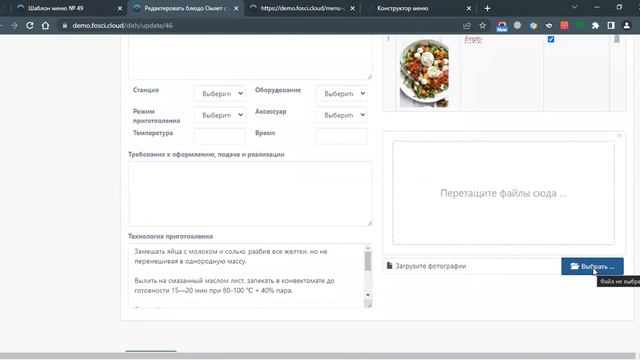
Task: Click the technology text area scrollbar thumb
Action: [368, 261]
